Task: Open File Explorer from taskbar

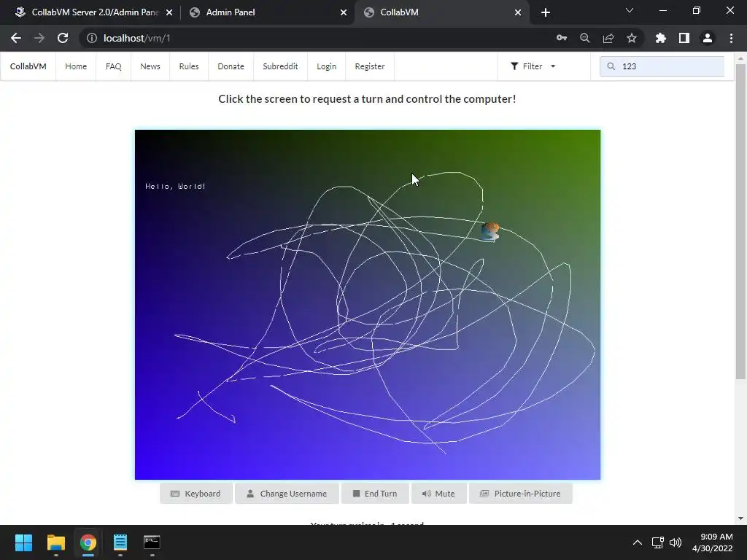Action: [x=55, y=542]
